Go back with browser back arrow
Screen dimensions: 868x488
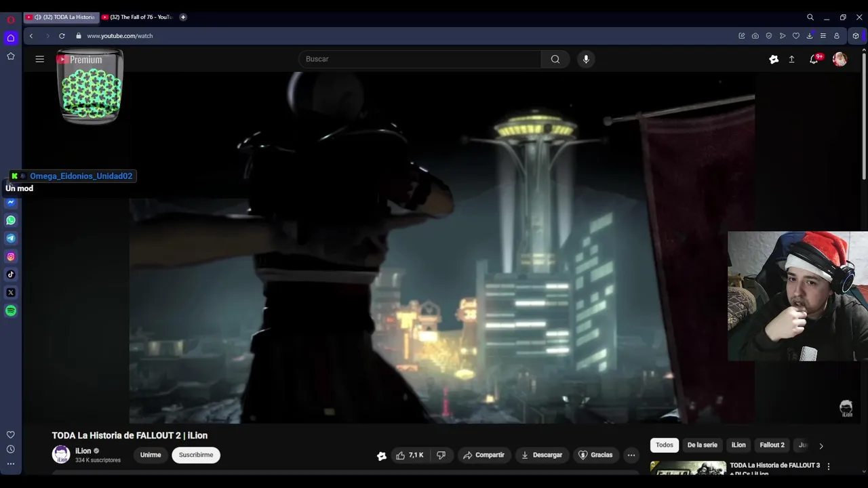[x=31, y=36]
